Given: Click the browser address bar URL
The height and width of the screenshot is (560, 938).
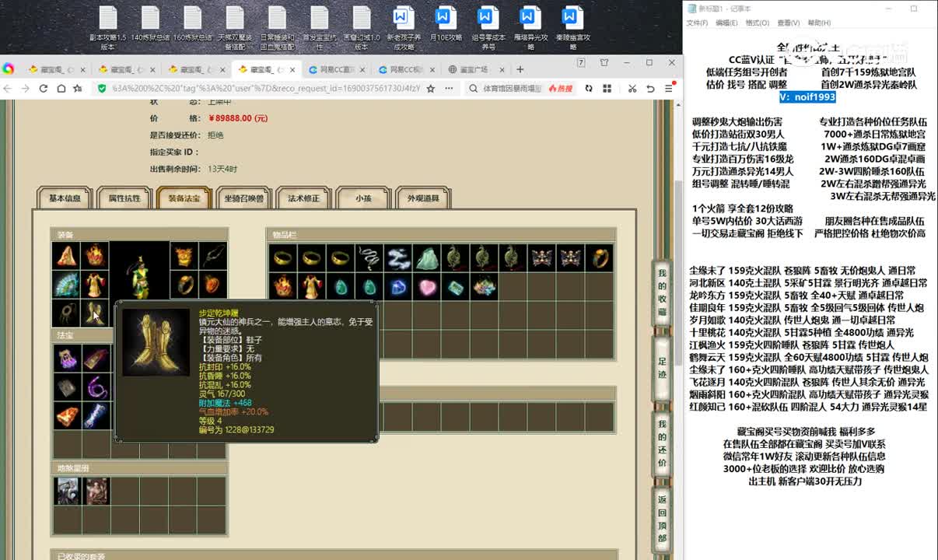Looking at the screenshot, I should click(x=265, y=89).
